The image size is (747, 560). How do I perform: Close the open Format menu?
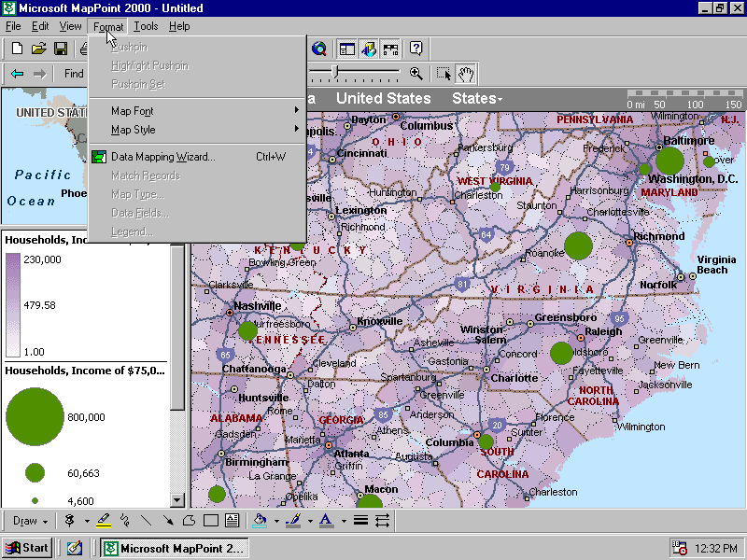pyautogui.click(x=108, y=26)
